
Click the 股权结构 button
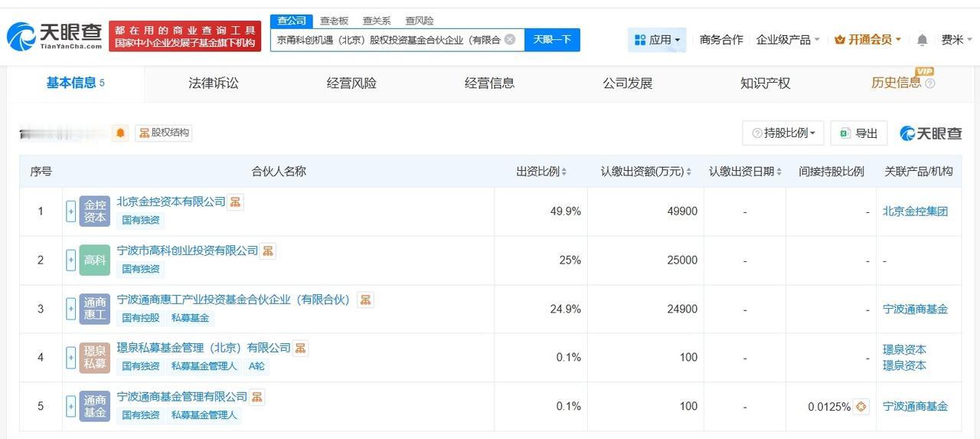tap(164, 133)
